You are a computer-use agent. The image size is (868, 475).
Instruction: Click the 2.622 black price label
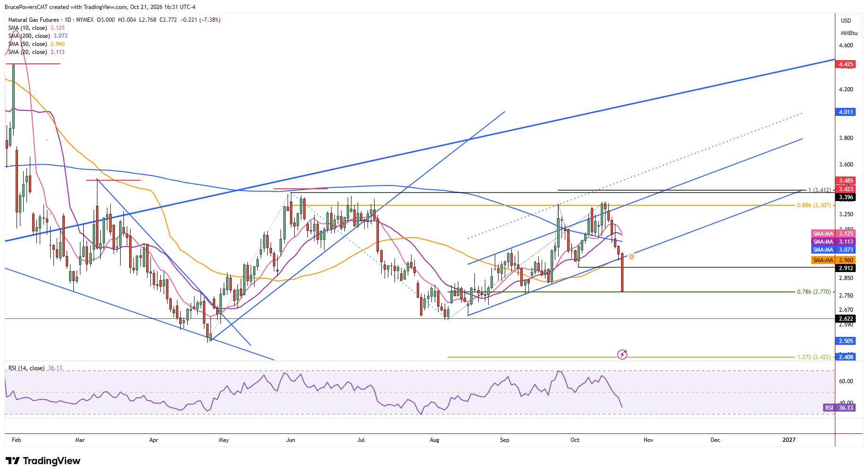tap(846, 319)
